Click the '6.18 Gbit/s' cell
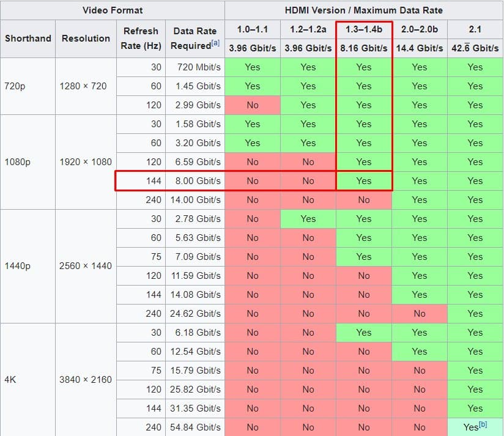504x436 pixels. click(195, 333)
